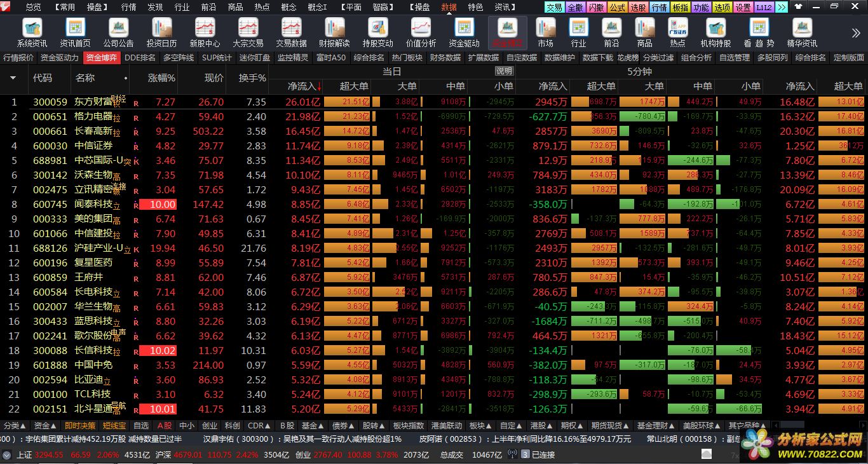Select the 即时决策 bottom tab

coord(80,426)
